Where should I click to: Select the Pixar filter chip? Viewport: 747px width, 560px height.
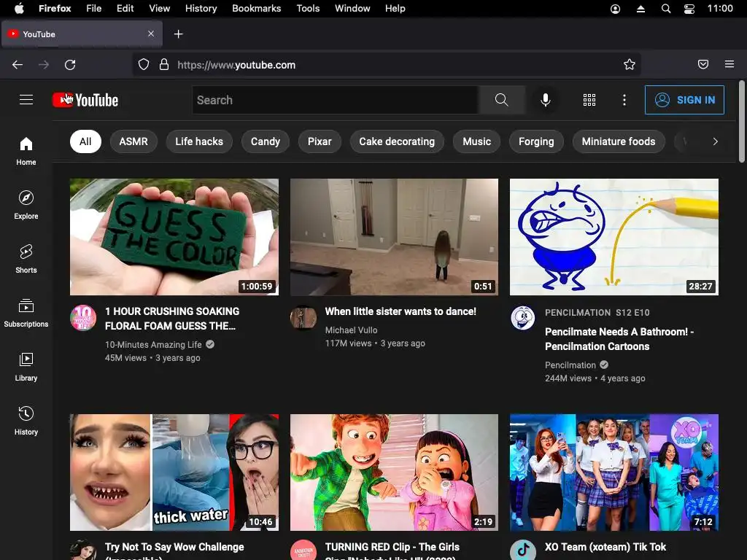click(320, 141)
